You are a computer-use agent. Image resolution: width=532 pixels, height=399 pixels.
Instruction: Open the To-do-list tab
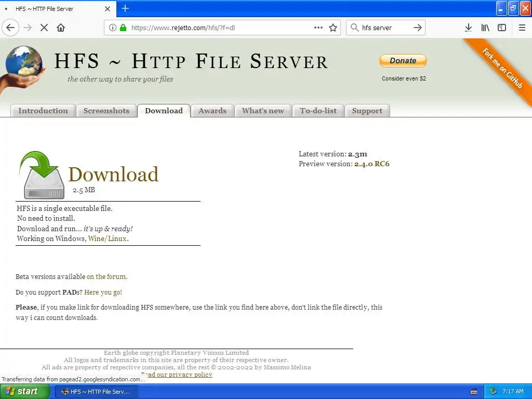click(318, 111)
